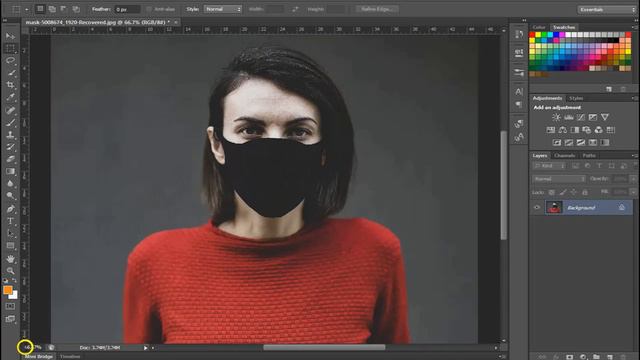Change the screen mode icon
Screen dimensions: 640x360
(10, 319)
